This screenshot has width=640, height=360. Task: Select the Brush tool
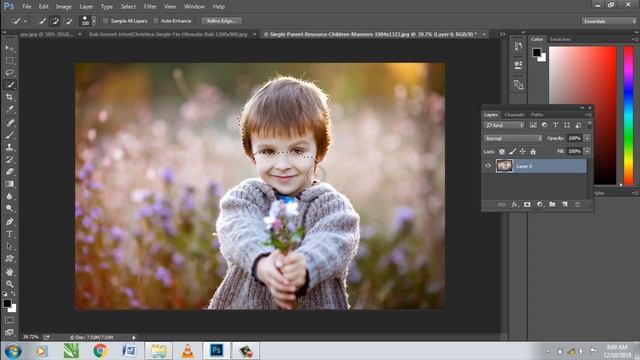point(9,135)
